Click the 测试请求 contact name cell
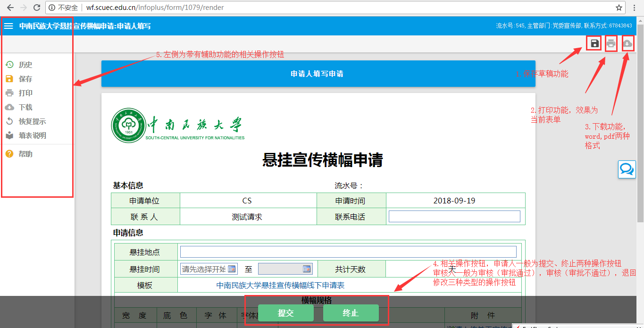Viewport: 644px width, 328px height. point(249,217)
